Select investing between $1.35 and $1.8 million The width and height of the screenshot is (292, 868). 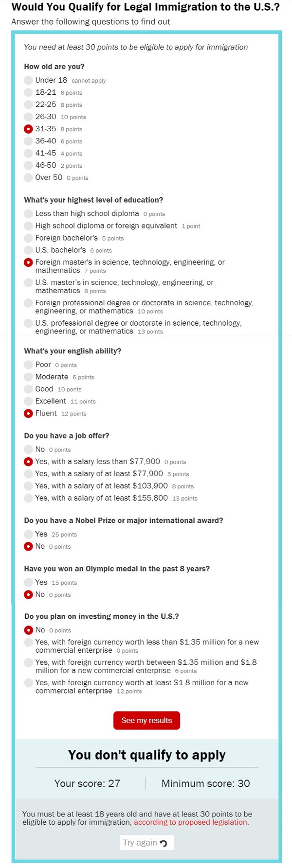(28, 662)
